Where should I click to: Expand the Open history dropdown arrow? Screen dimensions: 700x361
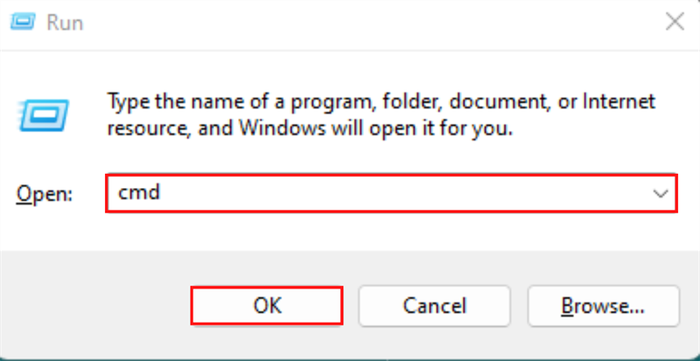pos(660,193)
